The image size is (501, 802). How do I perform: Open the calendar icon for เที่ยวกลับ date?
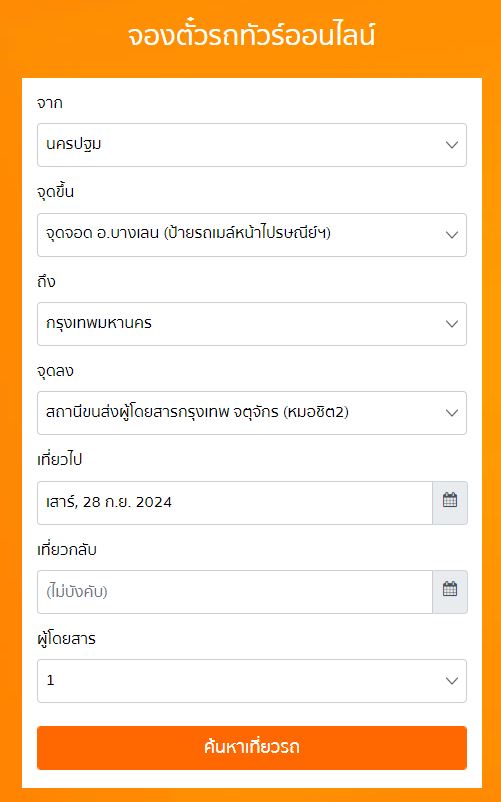[x=450, y=591]
